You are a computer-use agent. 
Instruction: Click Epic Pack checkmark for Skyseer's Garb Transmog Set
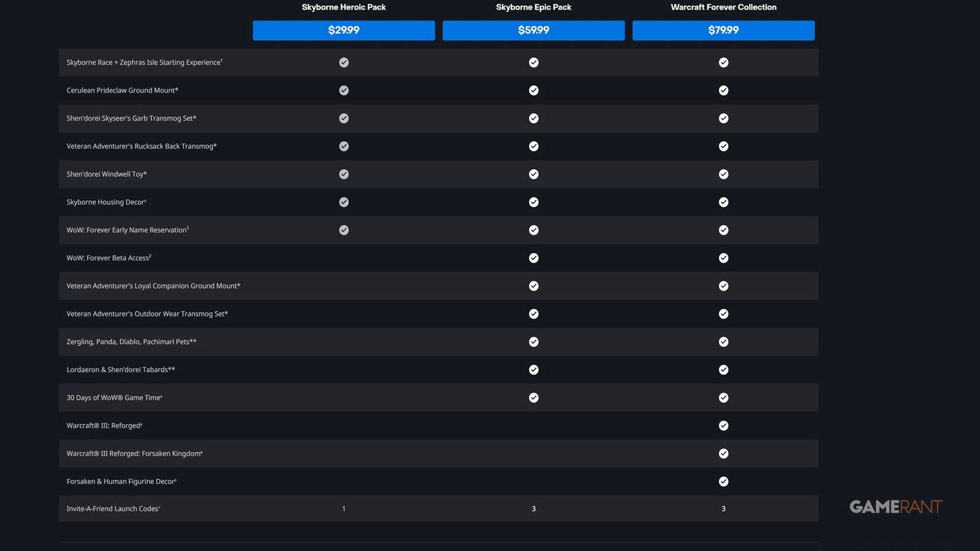534,118
